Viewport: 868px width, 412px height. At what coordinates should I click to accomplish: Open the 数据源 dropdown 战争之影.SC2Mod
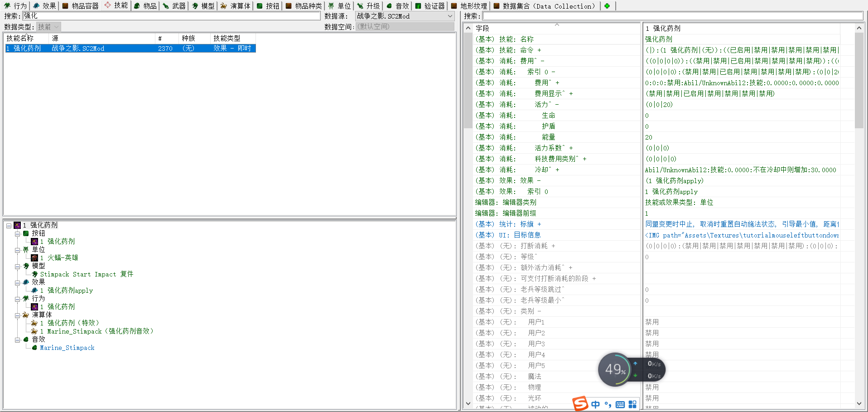click(x=405, y=16)
